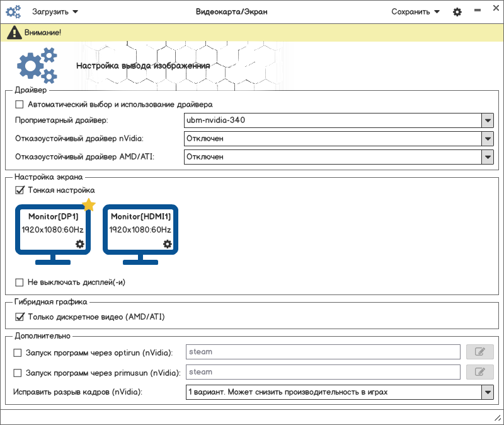
Task: Enable automatic driver selection checkbox
Action: (20, 104)
